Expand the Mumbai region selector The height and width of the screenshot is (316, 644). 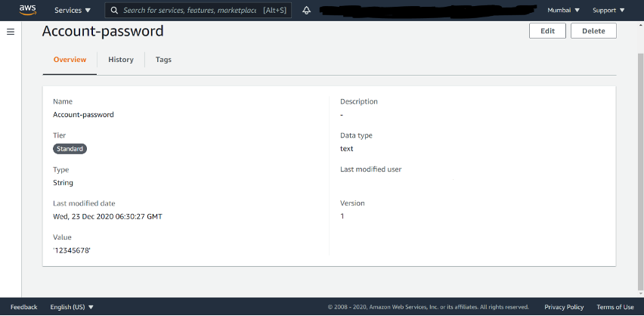coord(563,11)
